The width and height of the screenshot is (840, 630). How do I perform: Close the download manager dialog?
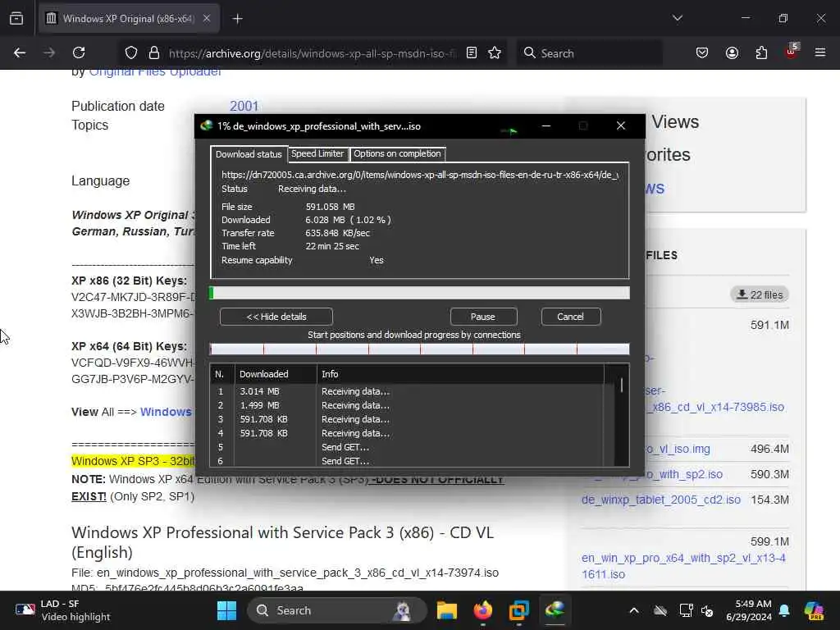tap(621, 126)
